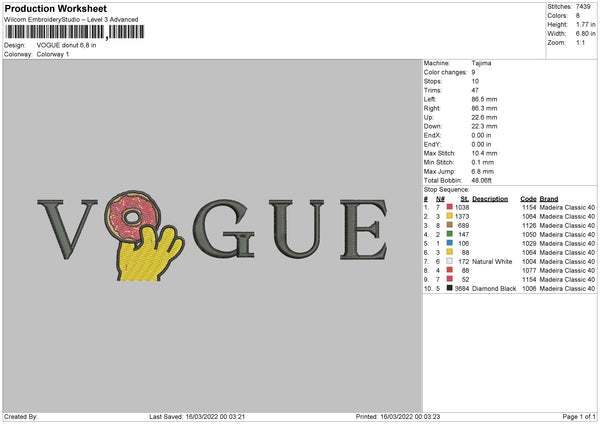Select the yellow swatch beside stitch count 1373
Screen dimensions: 600x424
450,216
